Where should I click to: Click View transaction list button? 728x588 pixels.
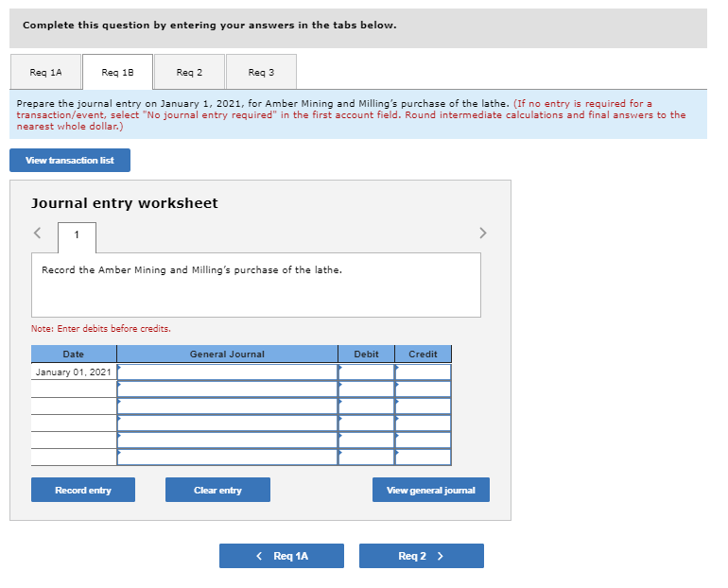[x=70, y=160]
